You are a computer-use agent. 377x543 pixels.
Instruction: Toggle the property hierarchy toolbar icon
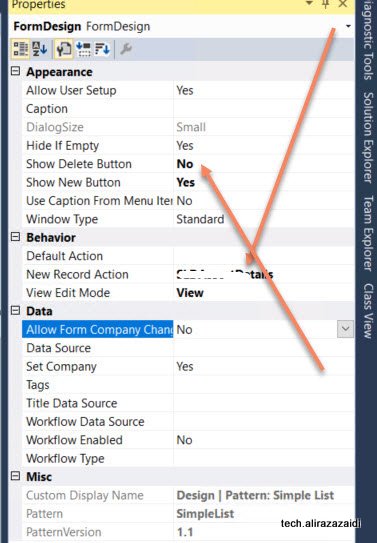[x=64, y=49]
